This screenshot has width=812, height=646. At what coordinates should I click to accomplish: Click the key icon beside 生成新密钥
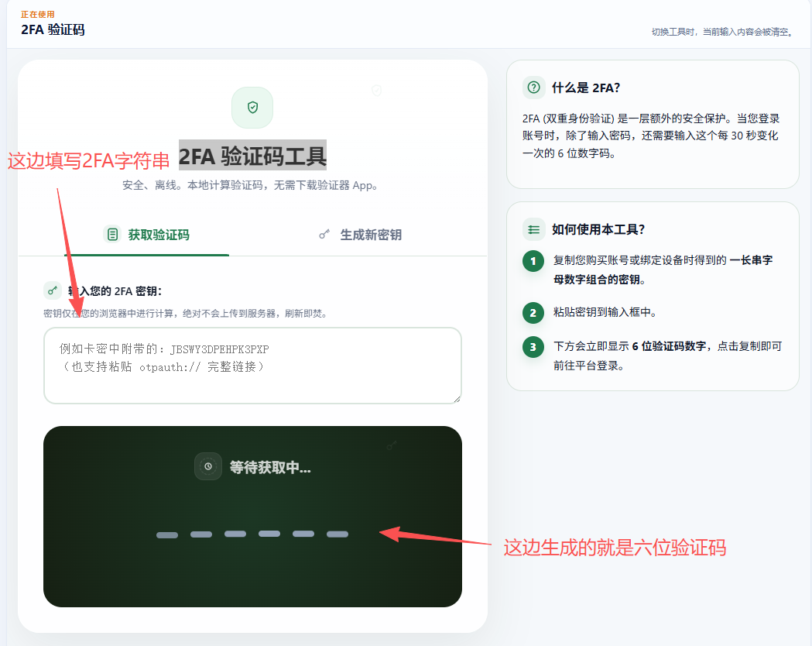[324, 235]
